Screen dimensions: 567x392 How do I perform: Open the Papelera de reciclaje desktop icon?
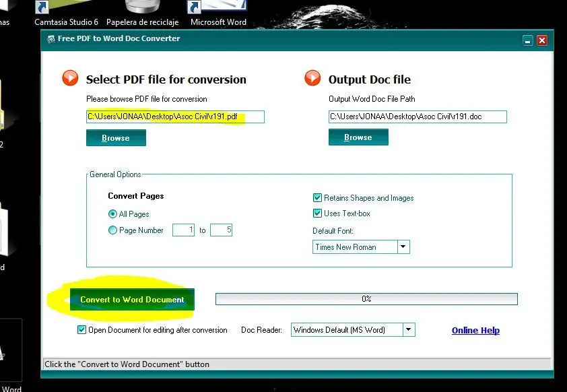(x=143, y=14)
